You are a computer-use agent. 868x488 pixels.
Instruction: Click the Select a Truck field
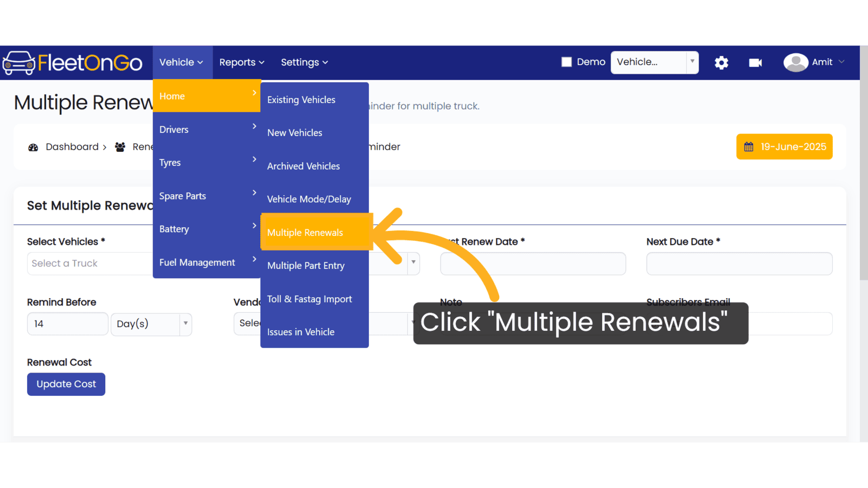90,264
